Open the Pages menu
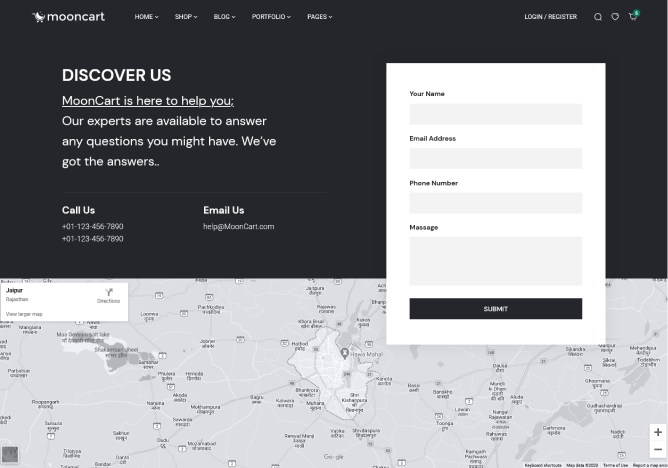Screen dimensions: 668x468 coord(319,17)
